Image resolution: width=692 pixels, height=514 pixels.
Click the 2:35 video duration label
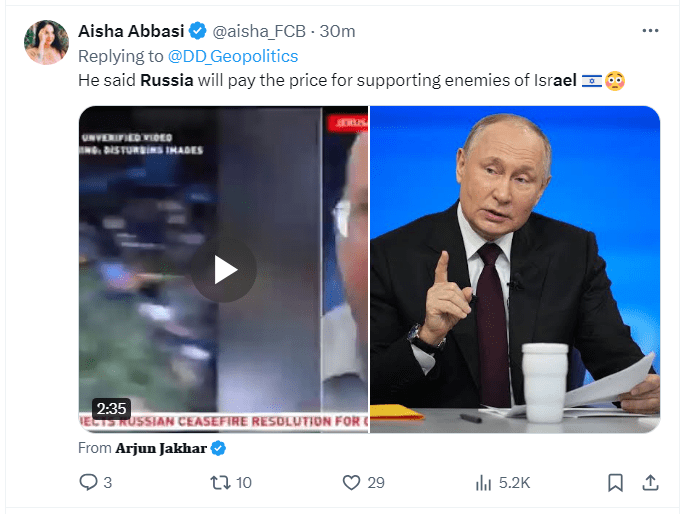pyautogui.click(x=111, y=408)
